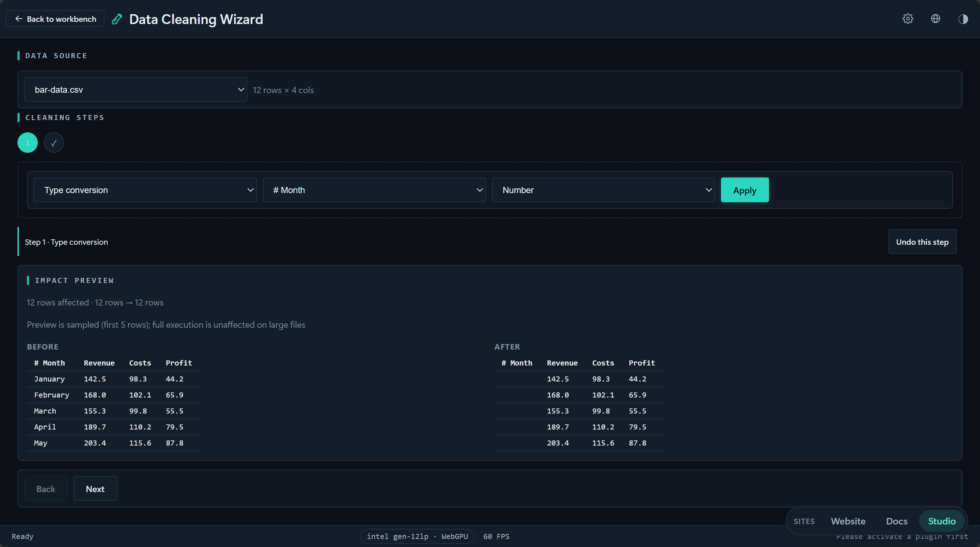Select step 1 circle indicator
980x547 pixels.
click(x=28, y=143)
